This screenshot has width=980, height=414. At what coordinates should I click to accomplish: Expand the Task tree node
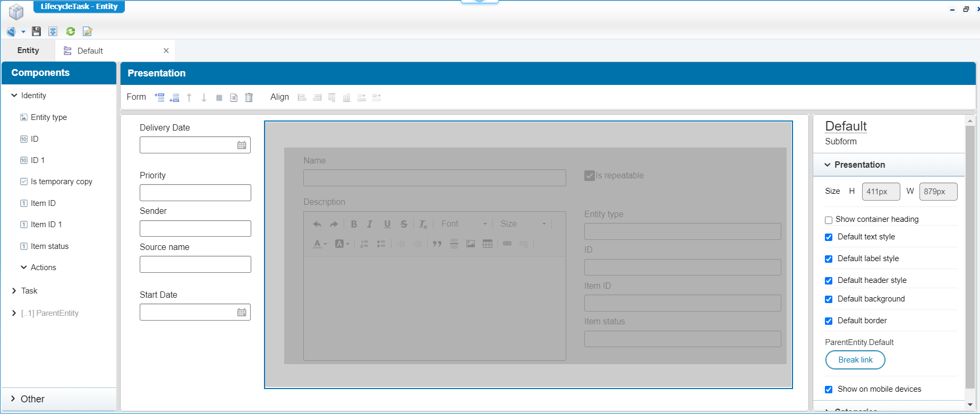click(14, 291)
